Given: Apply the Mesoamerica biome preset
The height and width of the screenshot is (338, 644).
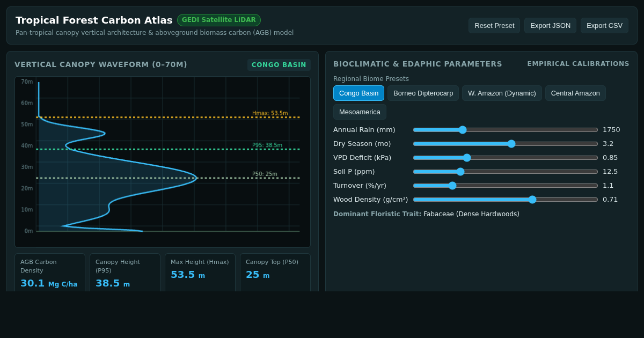Looking at the screenshot, I should 360,112.
